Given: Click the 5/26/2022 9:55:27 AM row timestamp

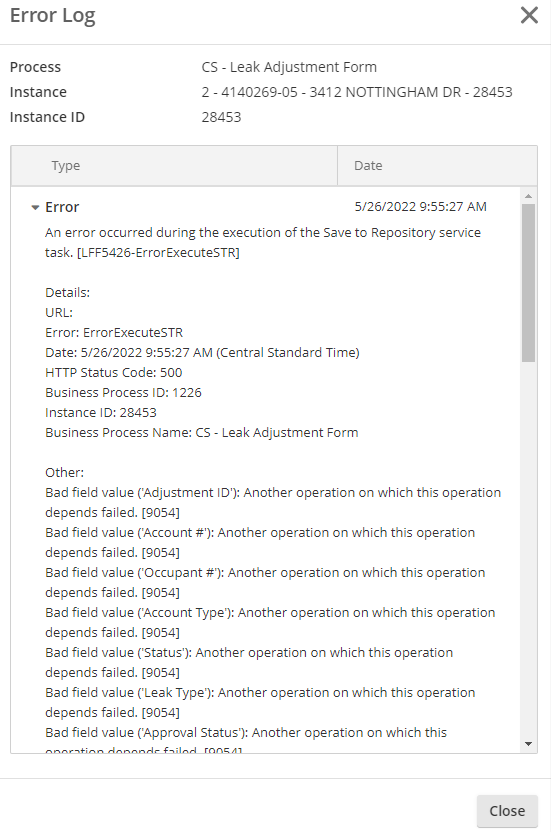Looking at the screenshot, I should click(420, 206).
